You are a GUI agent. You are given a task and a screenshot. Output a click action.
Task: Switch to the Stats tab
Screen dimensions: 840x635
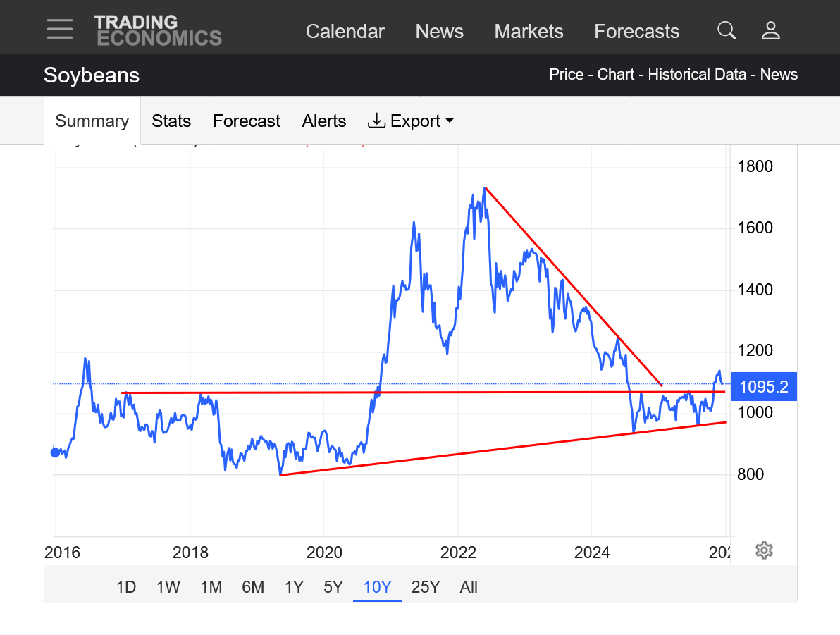[171, 121]
